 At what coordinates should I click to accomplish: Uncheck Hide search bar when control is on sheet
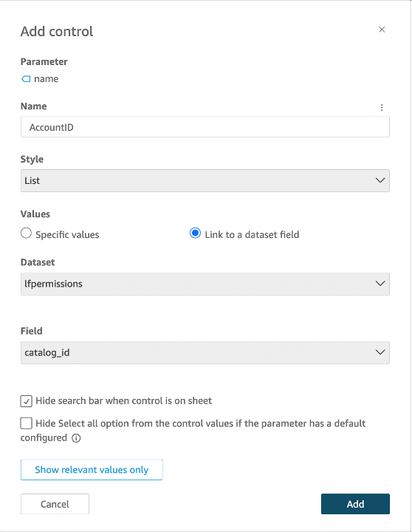26,401
